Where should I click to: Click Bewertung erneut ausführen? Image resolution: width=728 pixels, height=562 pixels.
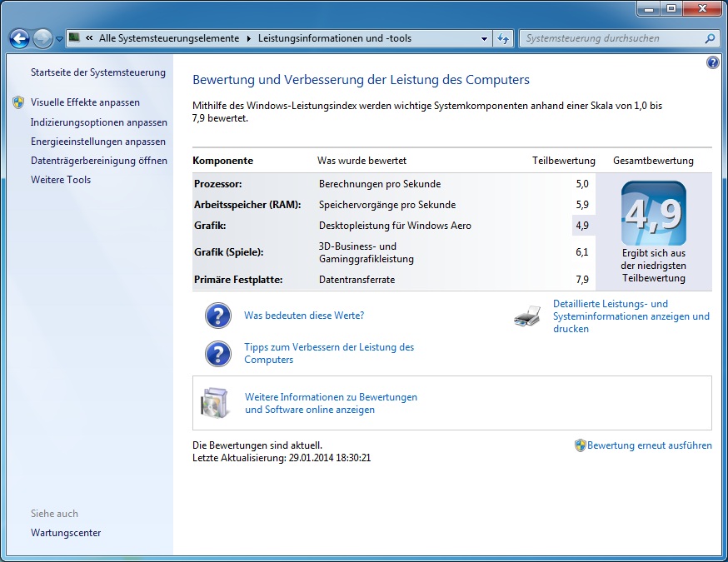(x=649, y=445)
